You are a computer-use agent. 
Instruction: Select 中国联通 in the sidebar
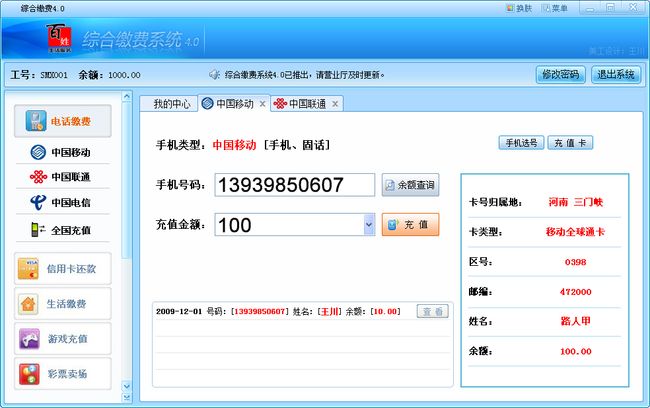point(61,177)
